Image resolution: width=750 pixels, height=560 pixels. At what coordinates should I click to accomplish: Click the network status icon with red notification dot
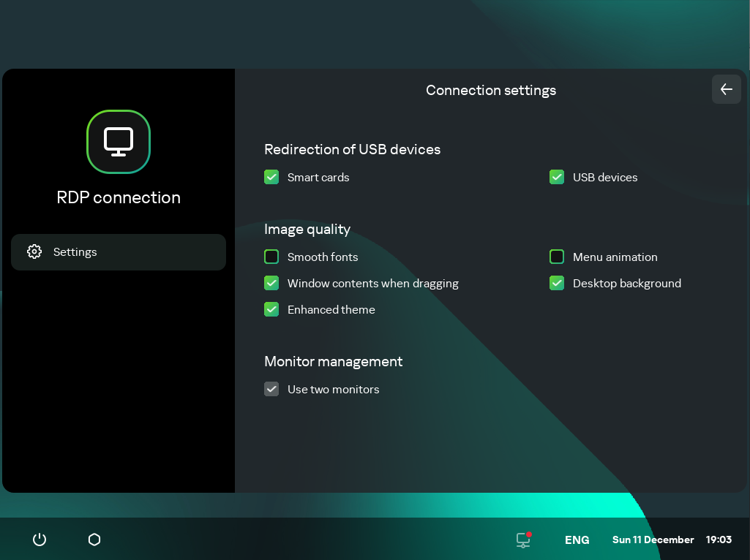(x=522, y=540)
